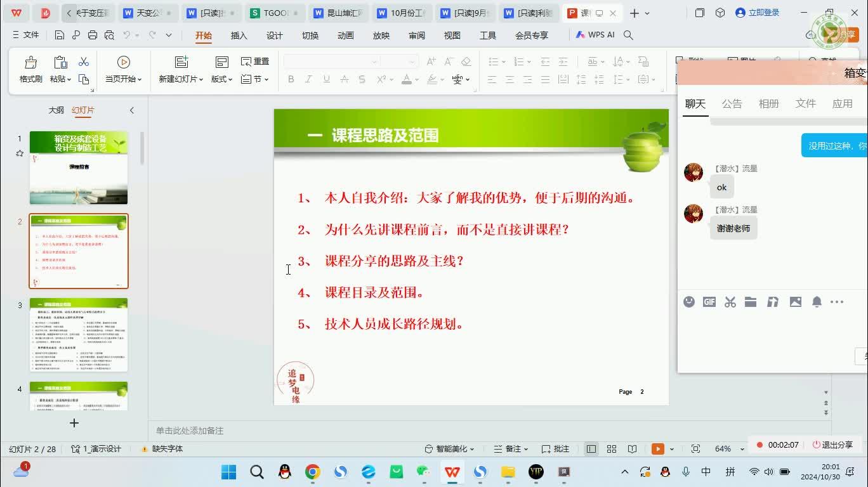This screenshot has height=487, width=868.
Task: Click the 00:02:07 recording timer control
Action: tap(780, 445)
